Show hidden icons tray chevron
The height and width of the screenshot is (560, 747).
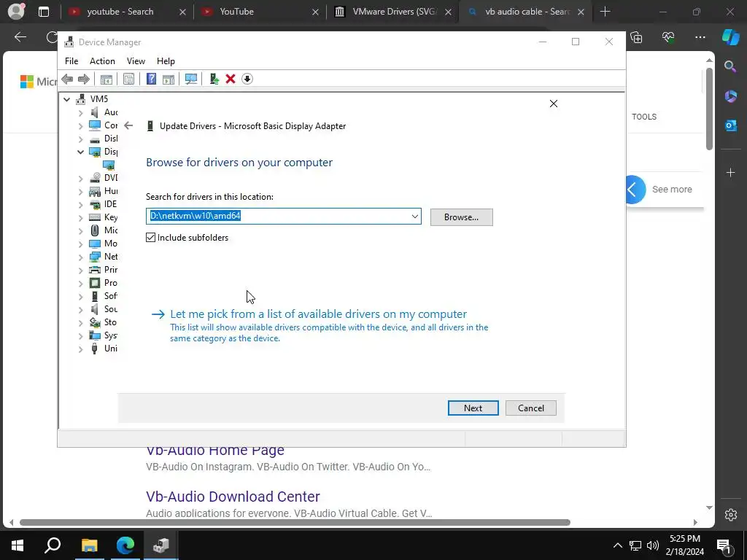click(617, 545)
